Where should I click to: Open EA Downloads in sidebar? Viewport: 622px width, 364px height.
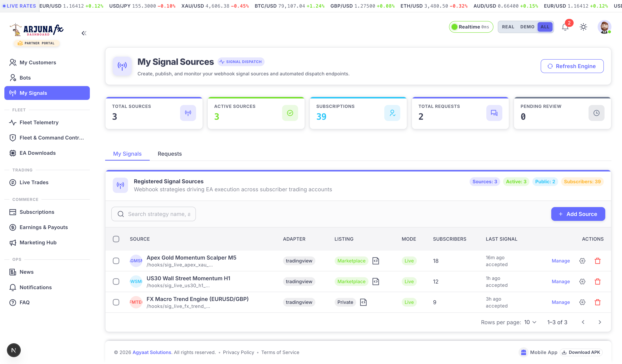47,153
